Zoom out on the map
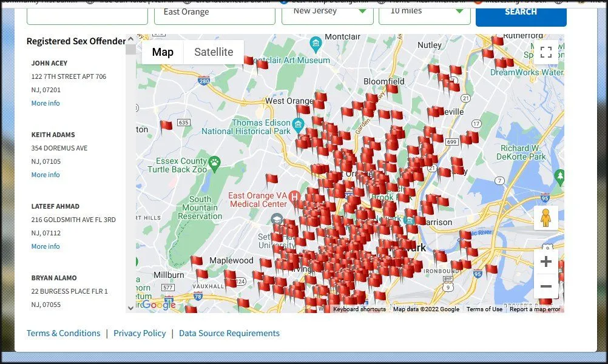 (546, 286)
